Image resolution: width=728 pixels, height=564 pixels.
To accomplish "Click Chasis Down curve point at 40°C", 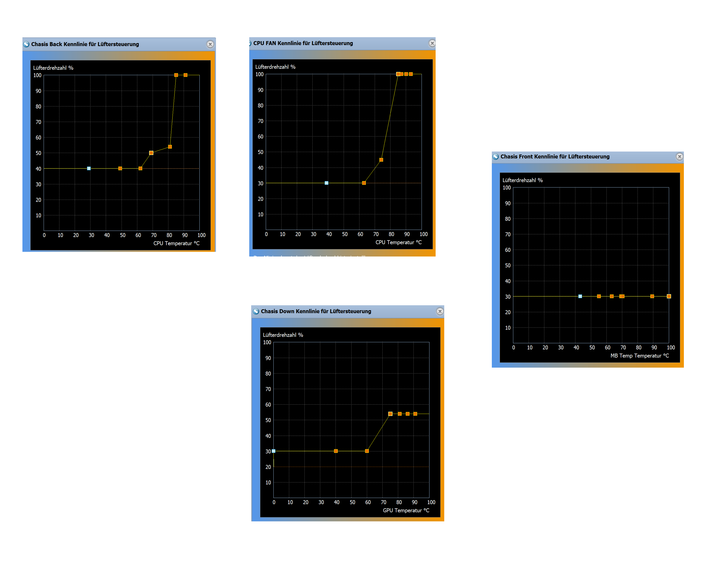I will 336,451.
